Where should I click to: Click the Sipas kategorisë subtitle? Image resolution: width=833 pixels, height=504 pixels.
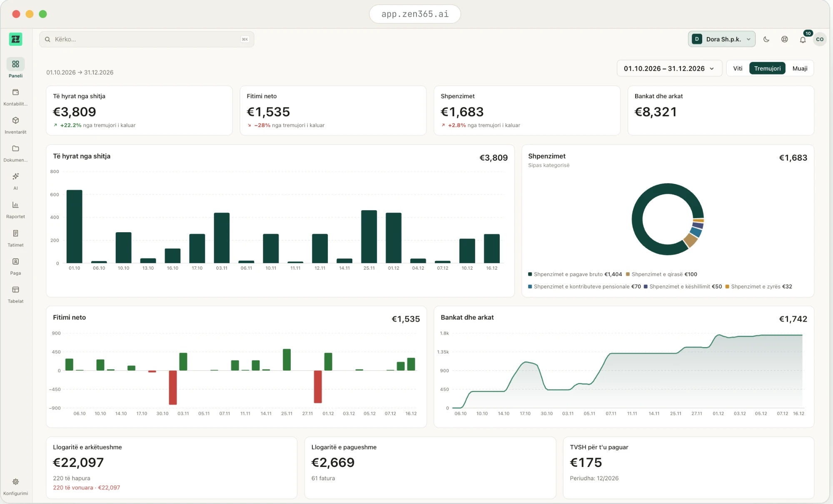pos(549,165)
